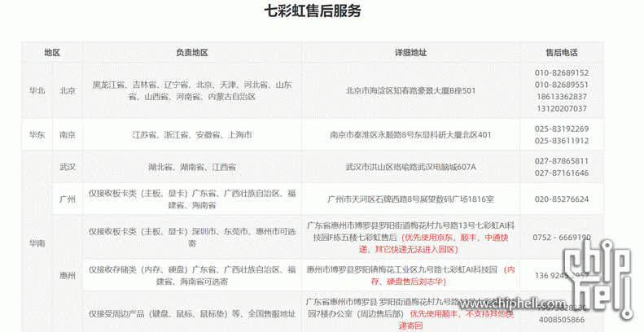Click phone number 0752 - 6669190
The width and height of the screenshot is (644, 332).
click(x=562, y=238)
